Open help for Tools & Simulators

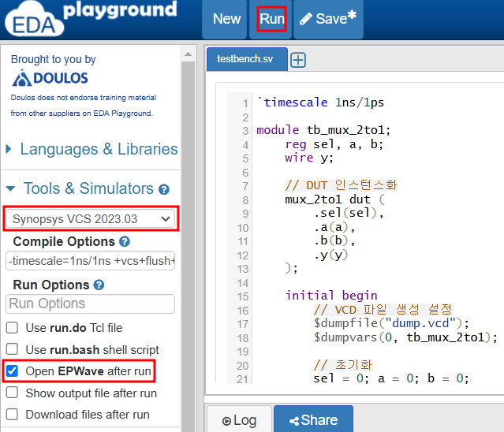click(164, 189)
